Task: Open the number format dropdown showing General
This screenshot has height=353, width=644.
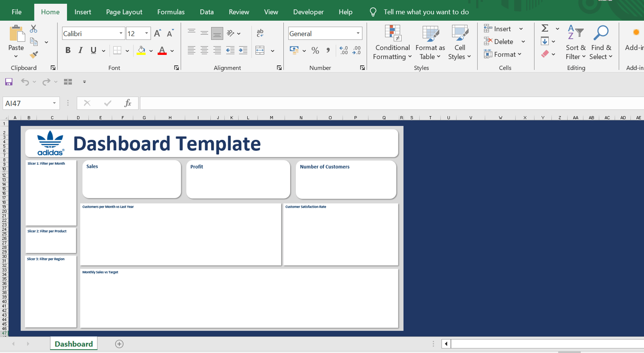Action: (x=358, y=33)
